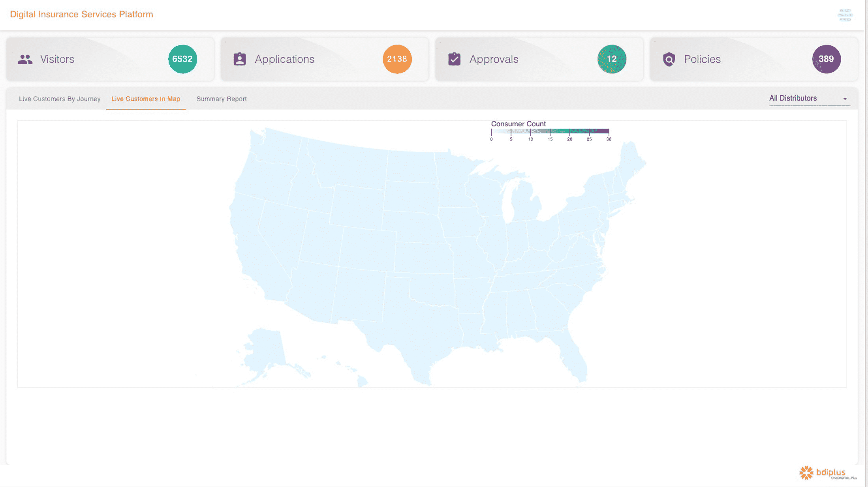Click the Policies shield search icon

[x=669, y=59]
